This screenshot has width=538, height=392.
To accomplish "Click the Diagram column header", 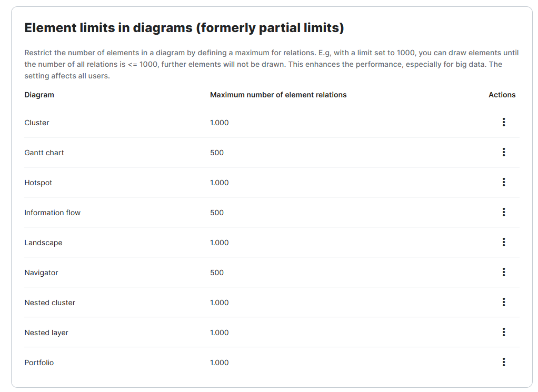I will 39,95.
